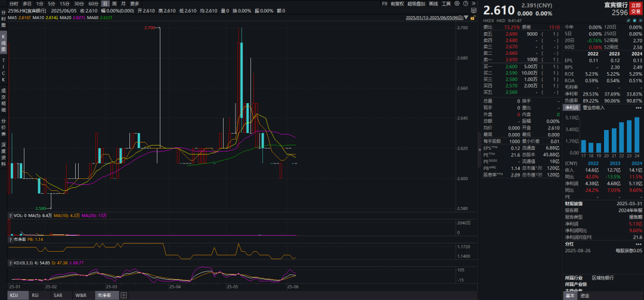Click the VOL indicator help question mark
This screenshot has height=300, width=644.
click(x=10, y=215)
